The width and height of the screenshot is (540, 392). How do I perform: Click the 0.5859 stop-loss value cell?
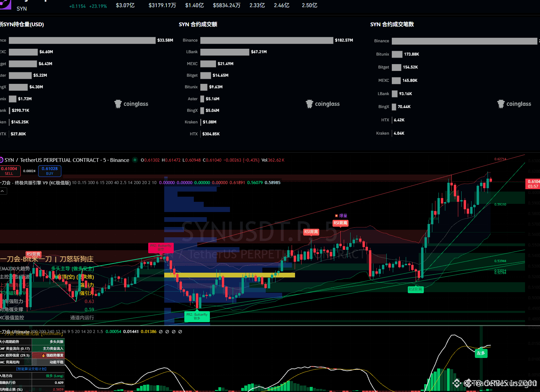click(x=48, y=389)
